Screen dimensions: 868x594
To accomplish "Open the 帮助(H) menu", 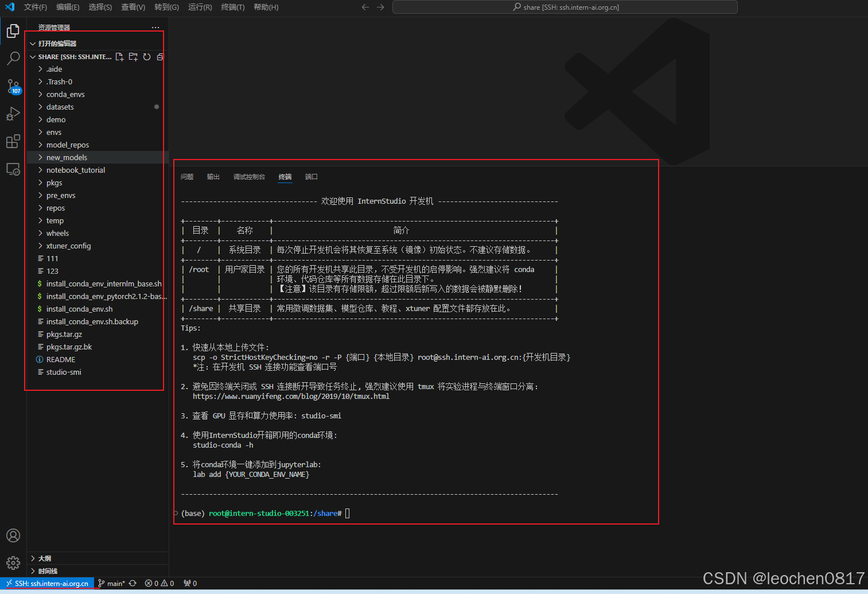I will (266, 7).
